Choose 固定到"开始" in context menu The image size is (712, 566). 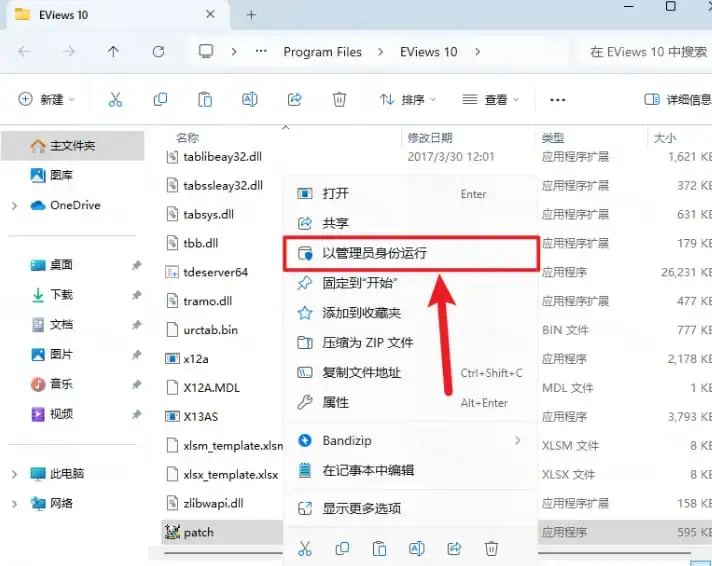[x=410, y=283]
